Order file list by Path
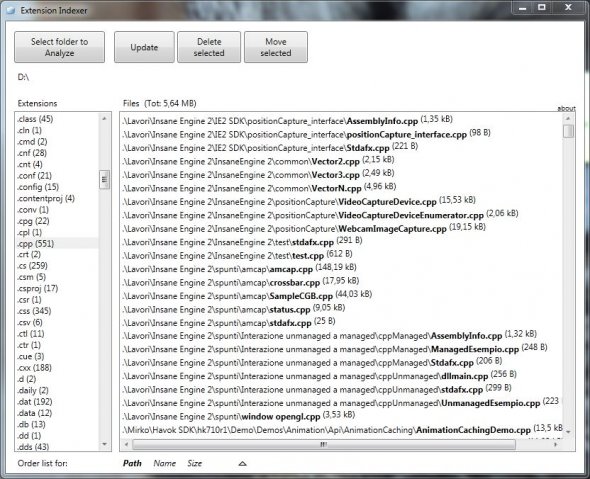 tap(132, 463)
